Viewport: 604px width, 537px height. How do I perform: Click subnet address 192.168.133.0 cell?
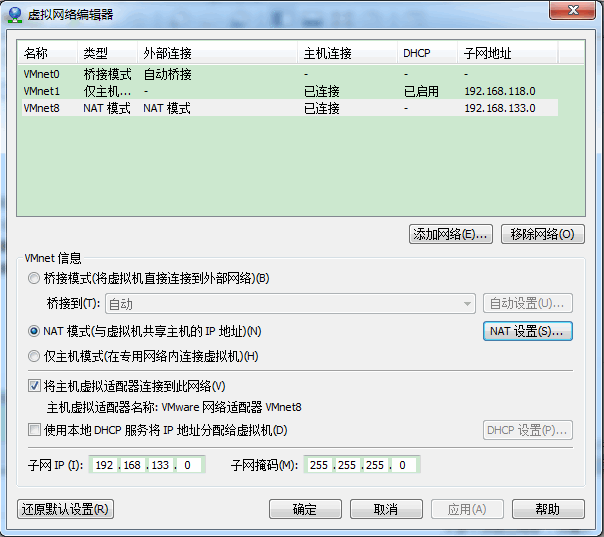coord(500,108)
